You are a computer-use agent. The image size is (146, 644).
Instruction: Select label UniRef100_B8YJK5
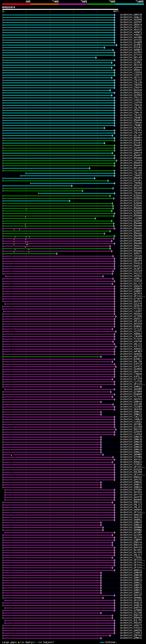tap(131, 58)
